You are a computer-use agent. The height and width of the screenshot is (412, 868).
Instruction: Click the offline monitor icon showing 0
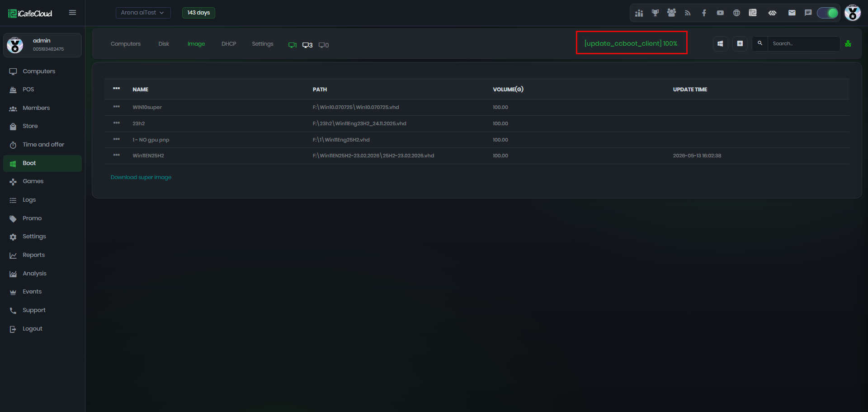[324, 45]
